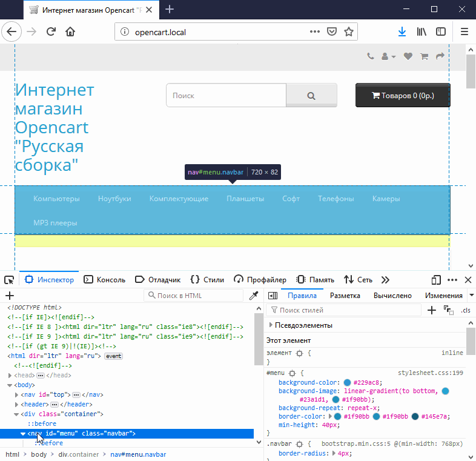Viewport: 476px width, 461px height.
Task: Open a new browser tab
Action: (x=170, y=10)
